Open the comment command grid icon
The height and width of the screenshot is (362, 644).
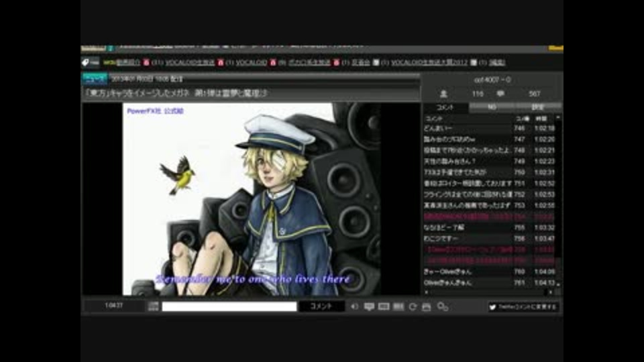(x=153, y=306)
